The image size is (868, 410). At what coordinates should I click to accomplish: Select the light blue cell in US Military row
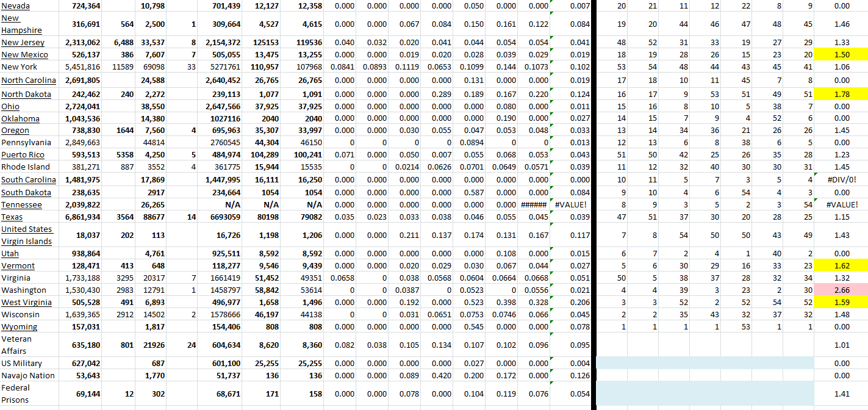[x=705, y=363]
